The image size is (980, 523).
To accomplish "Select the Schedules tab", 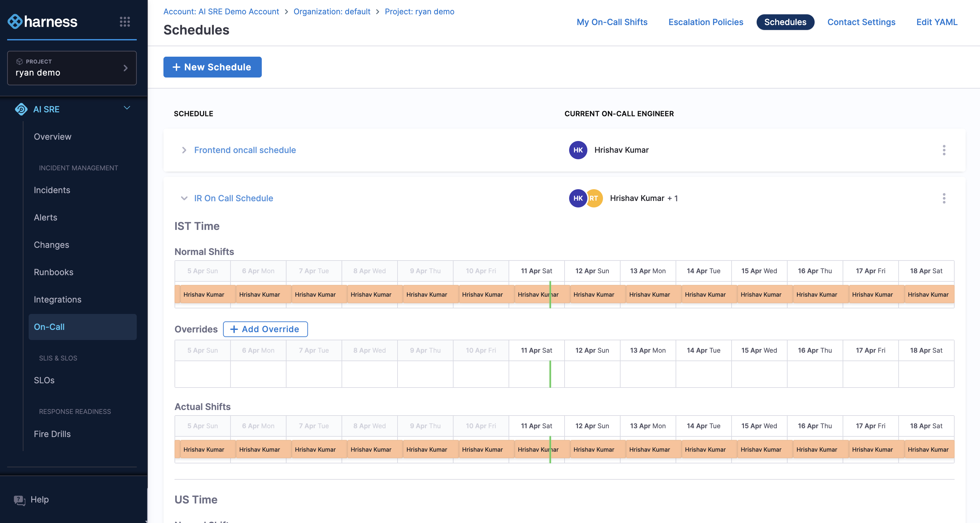I will click(x=785, y=22).
